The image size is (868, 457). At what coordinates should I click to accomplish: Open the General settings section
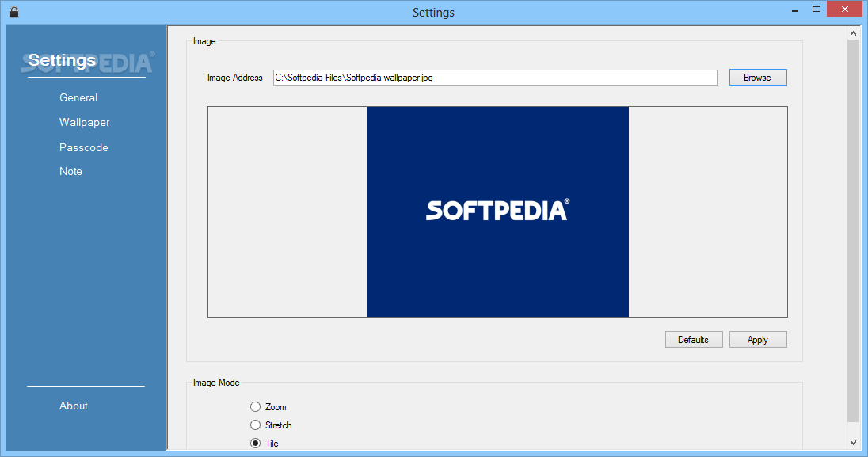78,97
